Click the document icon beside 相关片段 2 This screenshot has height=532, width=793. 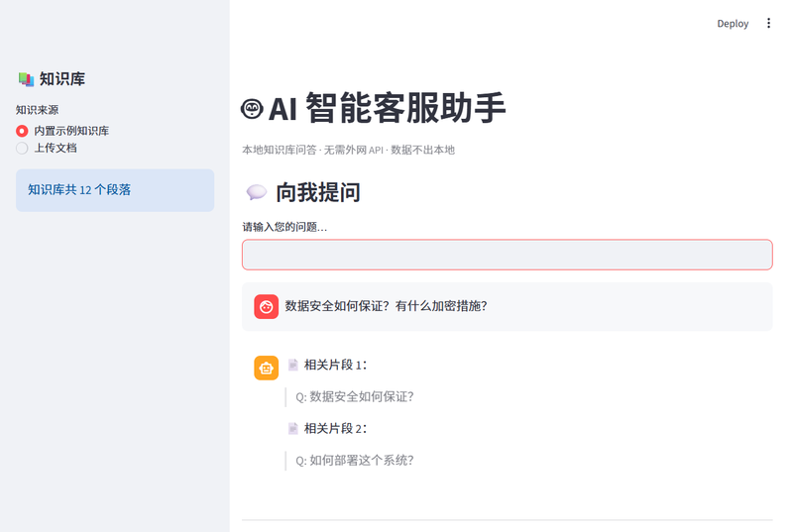[x=292, y=428]
